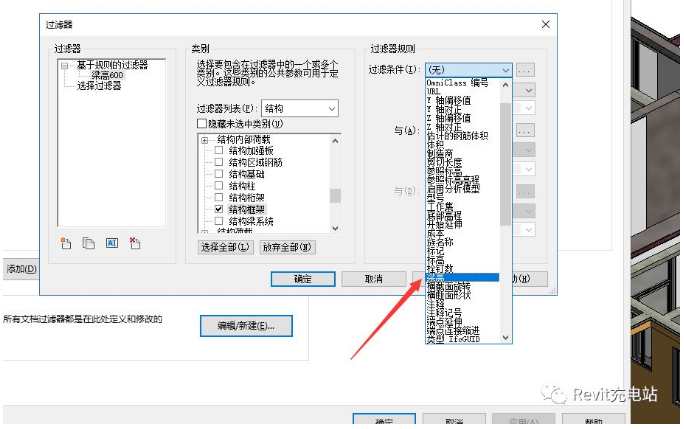Enable the 结构梁系统 category checkbox
Screen dimensions: 684x429
click(x=219, y=221)
